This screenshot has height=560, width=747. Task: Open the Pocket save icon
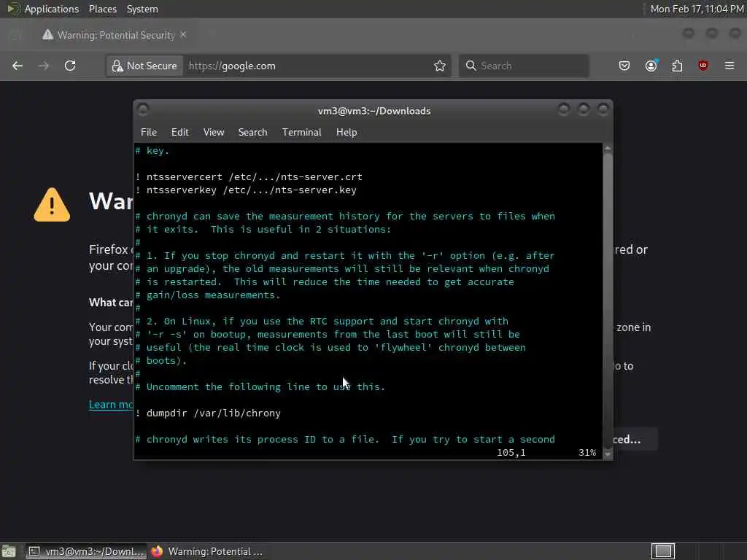pyautogui.click(x=624, y=66)
